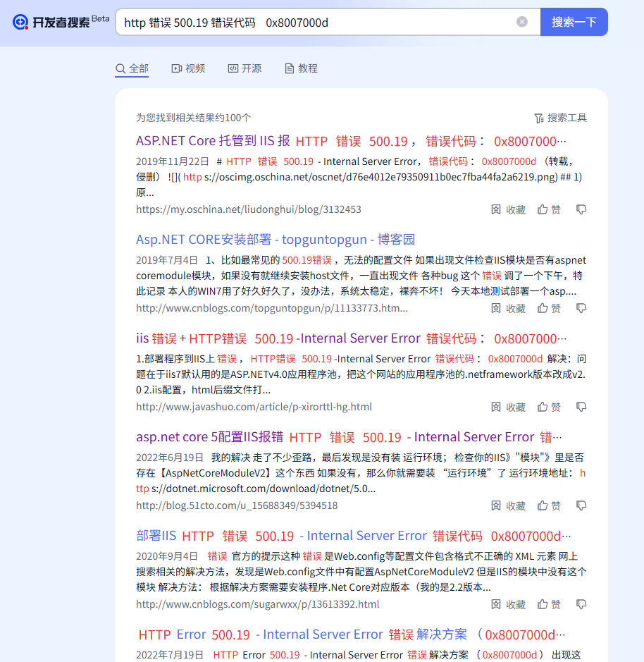Click the 搜索一下 button
644x662 pixels.
(574, 22)
